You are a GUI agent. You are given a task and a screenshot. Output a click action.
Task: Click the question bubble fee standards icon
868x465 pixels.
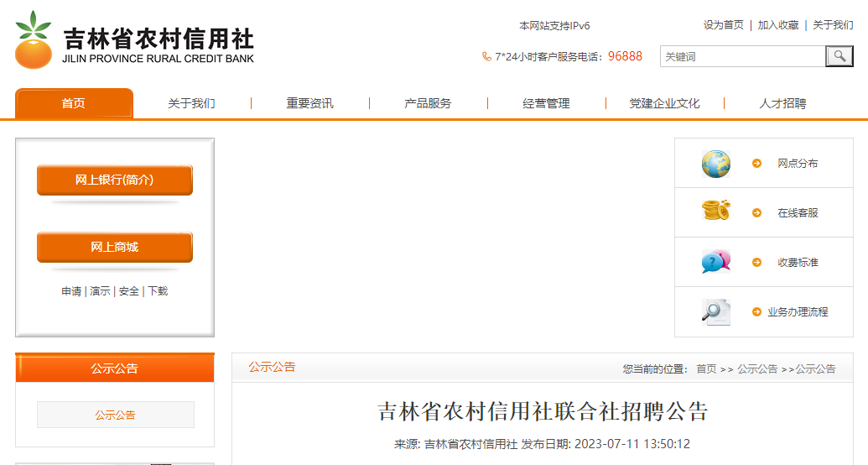716,262
